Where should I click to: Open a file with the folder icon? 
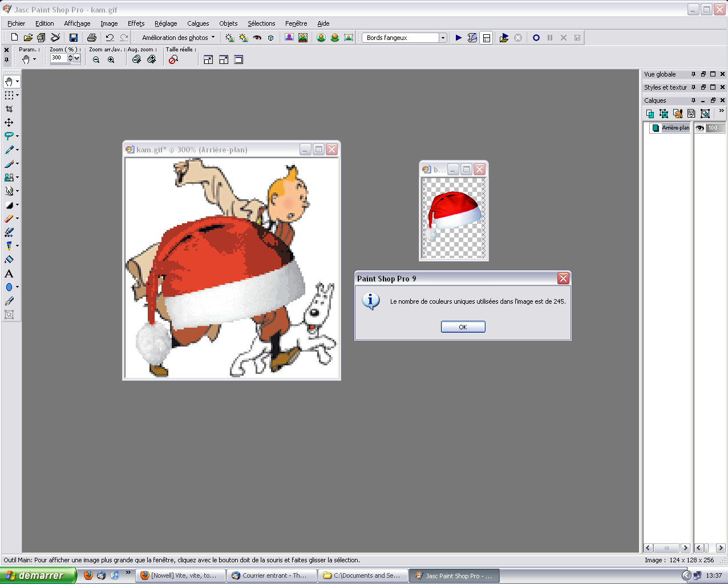28,38
